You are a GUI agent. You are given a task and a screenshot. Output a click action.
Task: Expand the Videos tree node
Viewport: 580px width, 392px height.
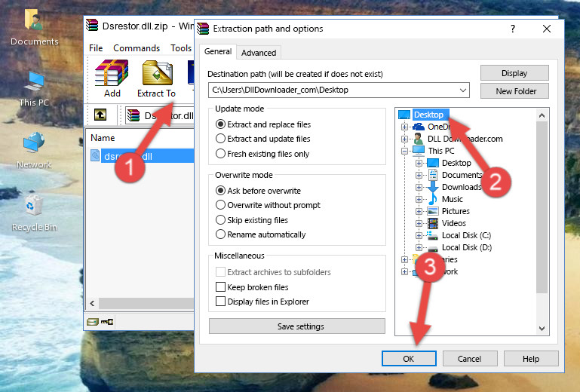pos(419,223)
